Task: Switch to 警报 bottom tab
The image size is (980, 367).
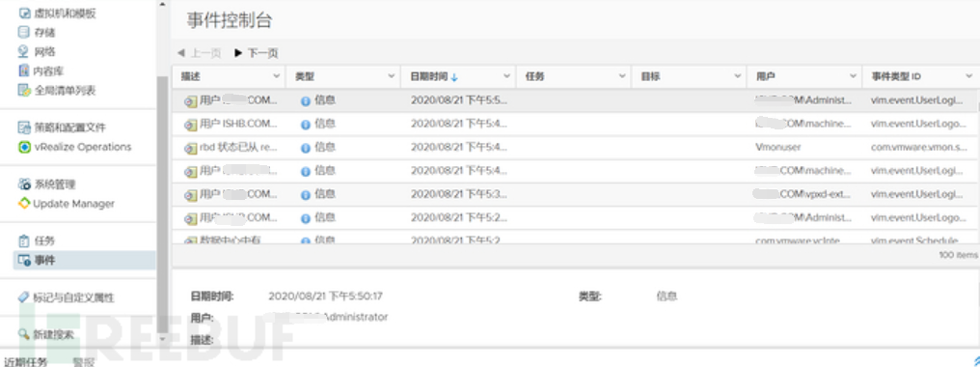Action: coord(83,361)
